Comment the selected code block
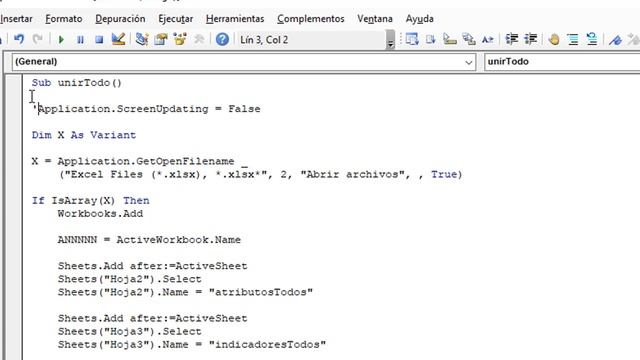 click(x=573, y=40)
